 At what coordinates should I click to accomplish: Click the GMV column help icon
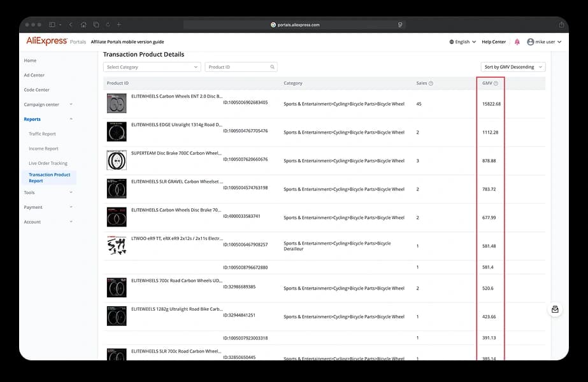tap(496, 83)
